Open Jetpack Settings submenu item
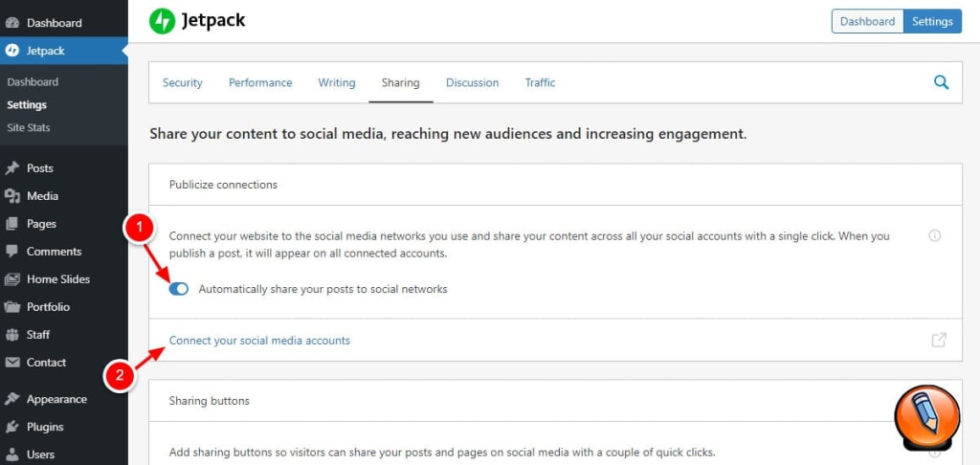This screenshot has width=980, height=465. pos(27,105)
